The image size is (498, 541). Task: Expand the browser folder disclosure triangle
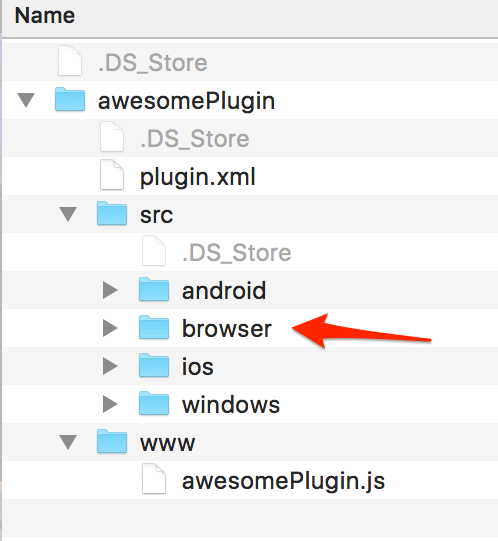click(110, 328)
